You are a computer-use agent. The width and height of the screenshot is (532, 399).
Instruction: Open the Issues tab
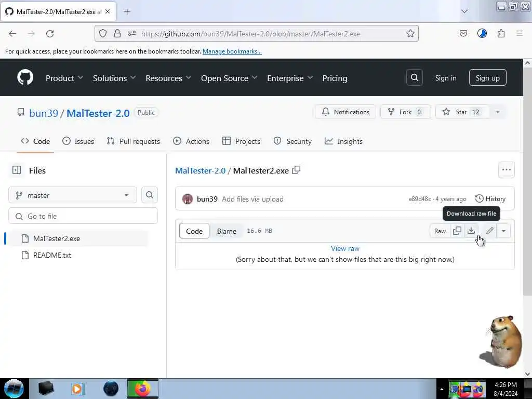pos(78,141)
